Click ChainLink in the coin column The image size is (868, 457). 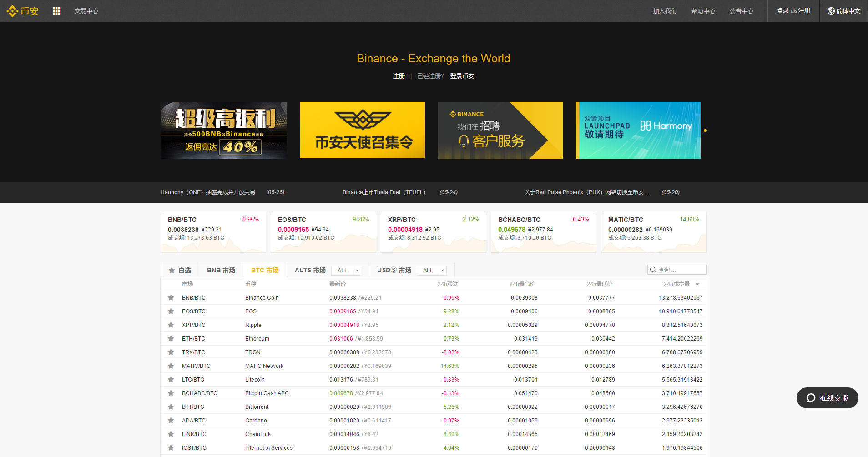pos(258,434)
